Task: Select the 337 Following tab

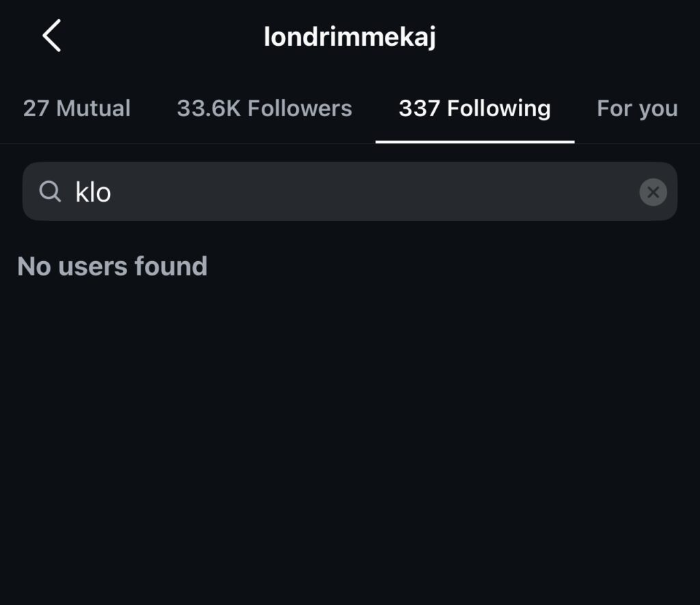Action: pos(474,109)
